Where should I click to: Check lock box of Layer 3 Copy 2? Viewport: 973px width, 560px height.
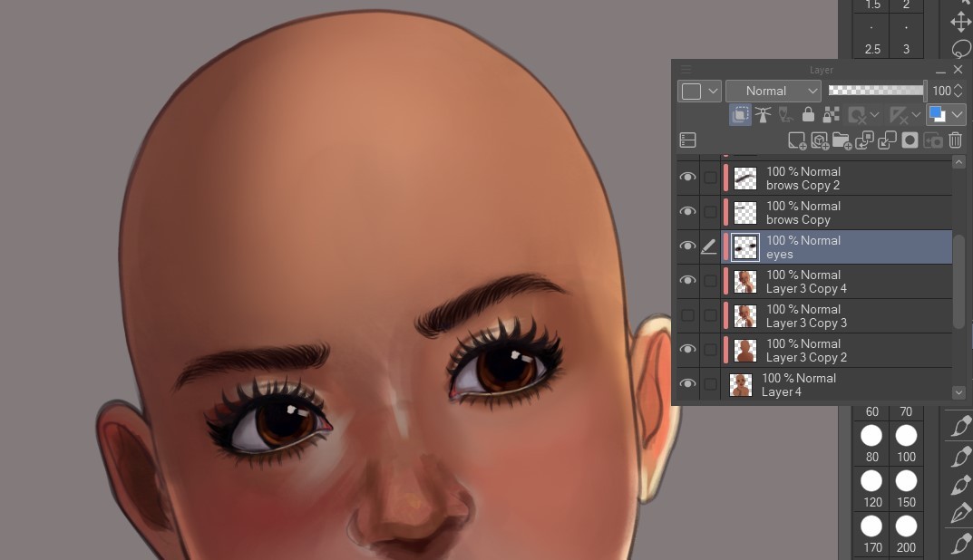click(x=710, y=350)
